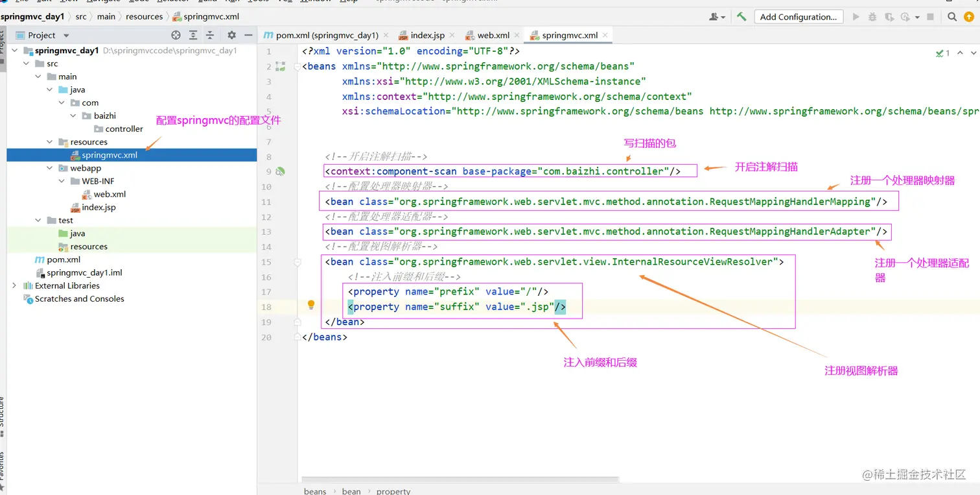Close the web.xml editor tab

click(x=516, y=35)
